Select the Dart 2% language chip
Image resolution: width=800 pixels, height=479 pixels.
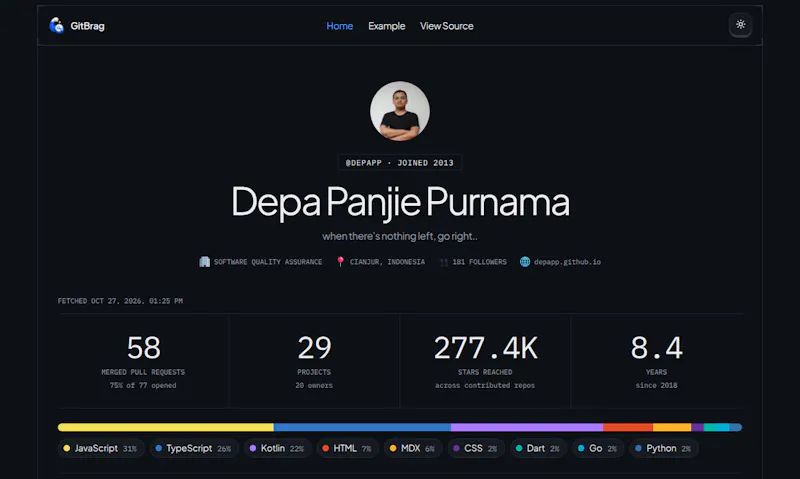pyautogui.click(x=538, y=448)
